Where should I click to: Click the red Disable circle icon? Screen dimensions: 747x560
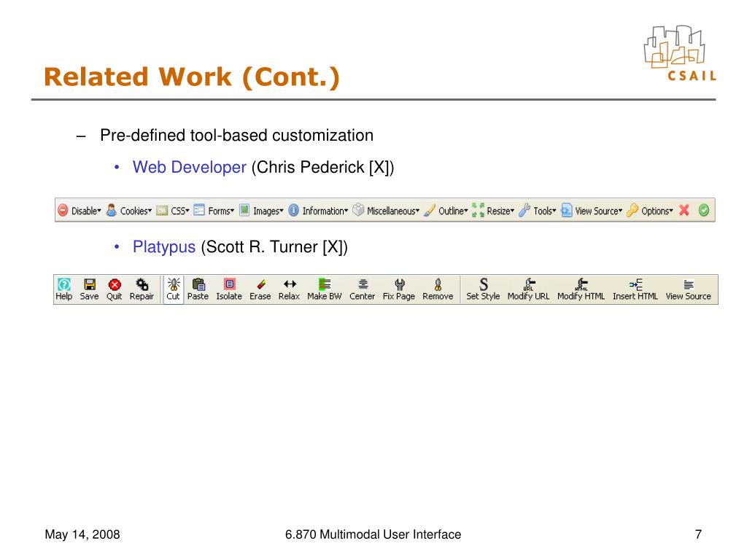[x=63, y=210]
